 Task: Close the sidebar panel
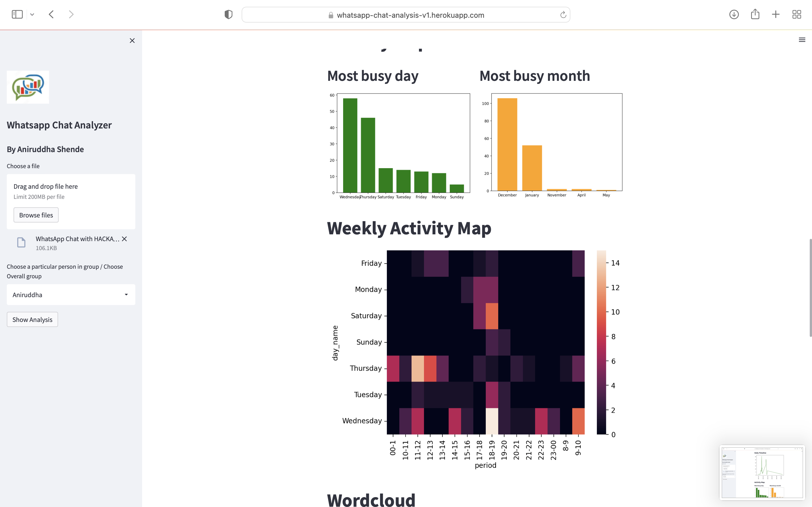pyautogui.click(x=132, y=40)
